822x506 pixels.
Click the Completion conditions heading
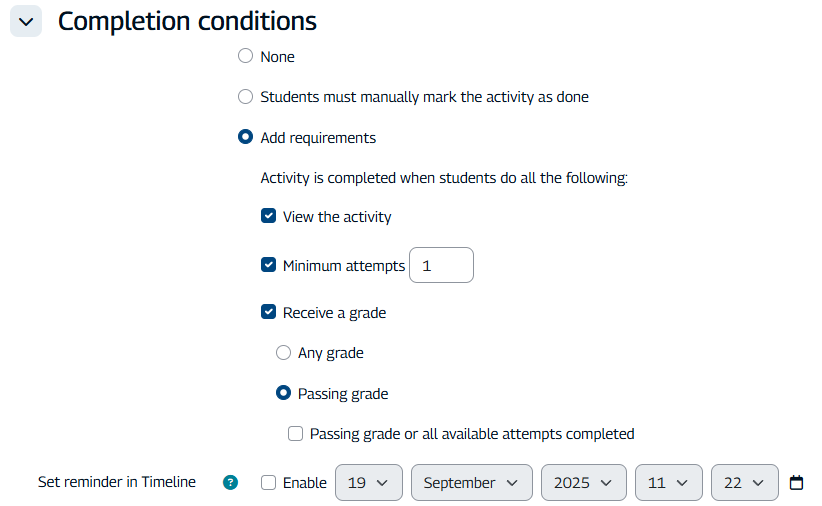tap(187, 21)
